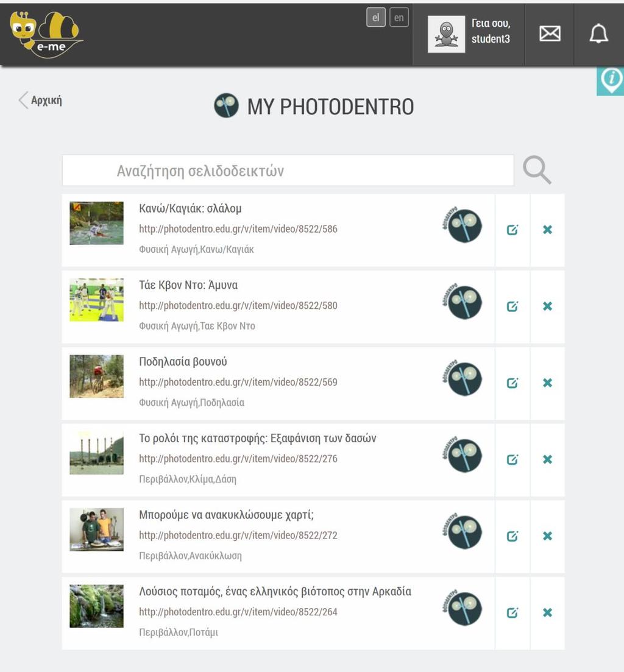Click Photodentro logo on Λούσιος ποταμός row
Viewport: 624px width, 672px height.
463,607
